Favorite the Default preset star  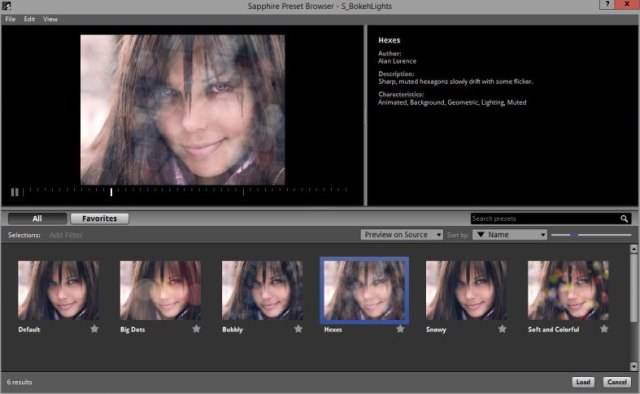94,329
